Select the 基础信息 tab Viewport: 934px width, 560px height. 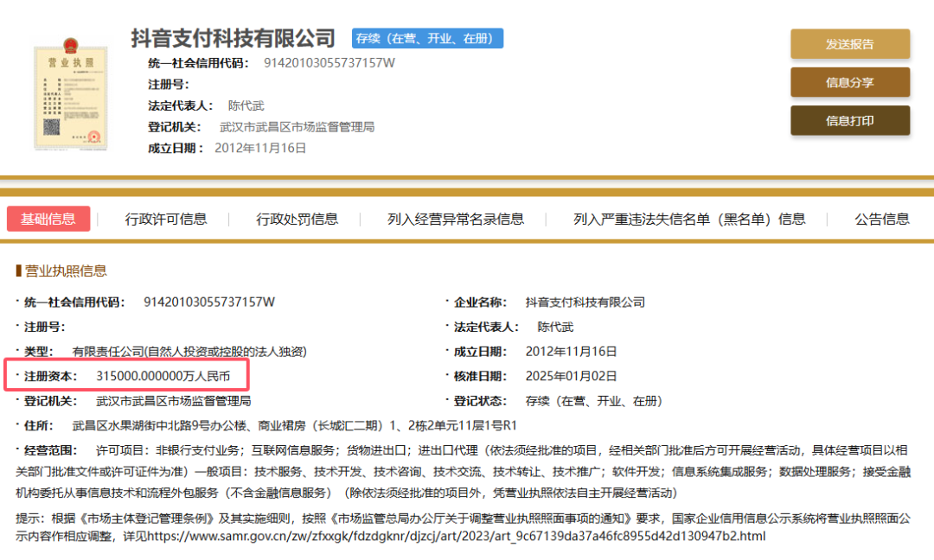[48, 219]
